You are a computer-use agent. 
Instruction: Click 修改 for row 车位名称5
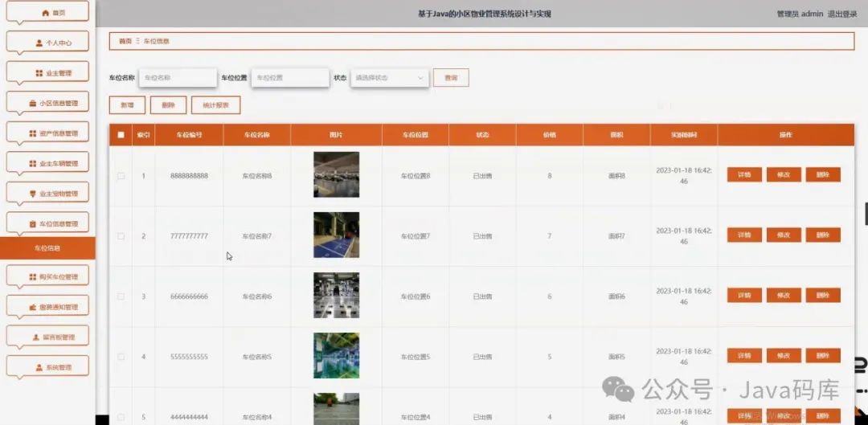[x=784, y=356]
